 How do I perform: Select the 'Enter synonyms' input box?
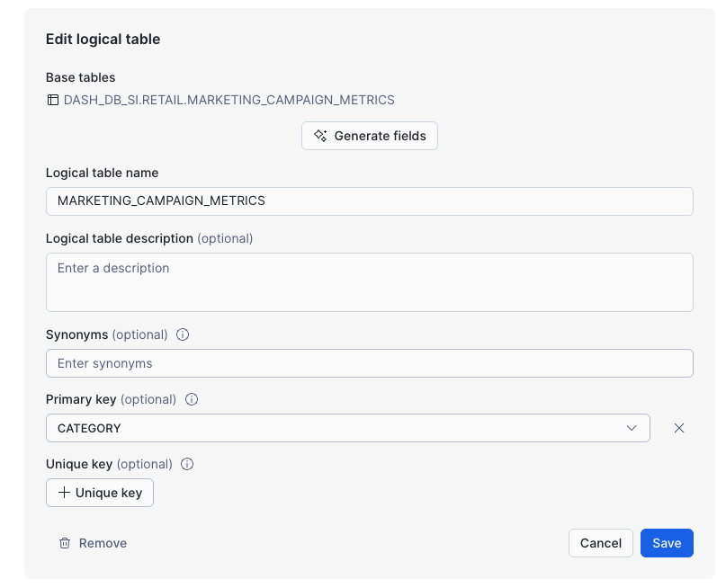[369, 363]
